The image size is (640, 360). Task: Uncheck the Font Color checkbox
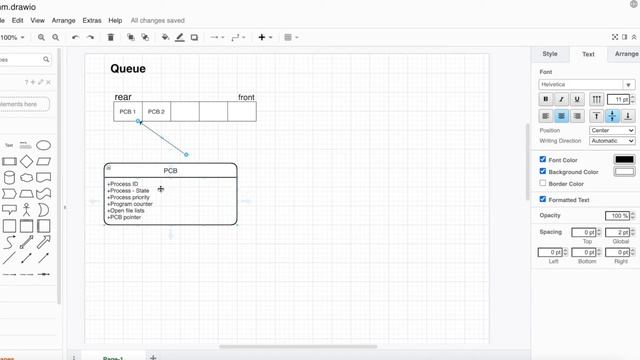tap(542, 159)
